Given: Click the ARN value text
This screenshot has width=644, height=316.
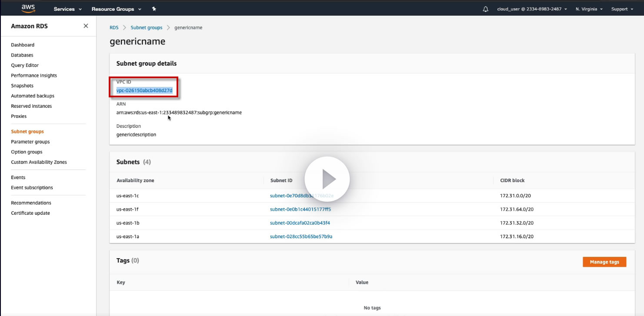Looking at the screenshot, I should coord(179,113).
